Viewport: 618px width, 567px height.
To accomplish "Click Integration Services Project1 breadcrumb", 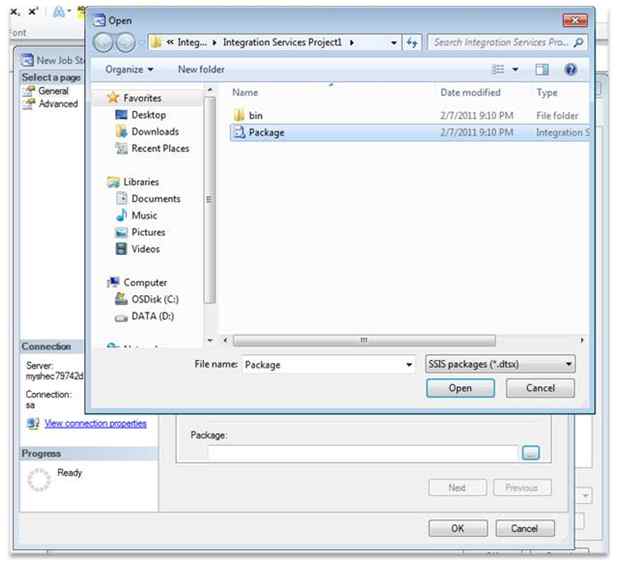I will [282, 42].
